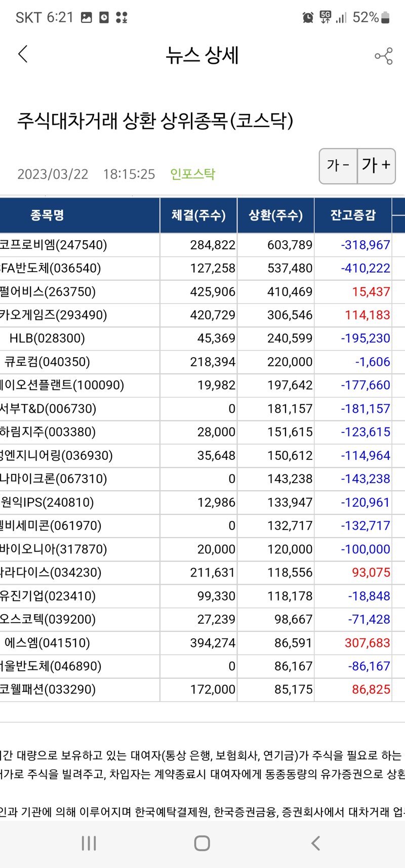The width and height of the screenshot is (405, 868).
Task: Tap the red balance value 114,183
Action: (x=368, y=316)
